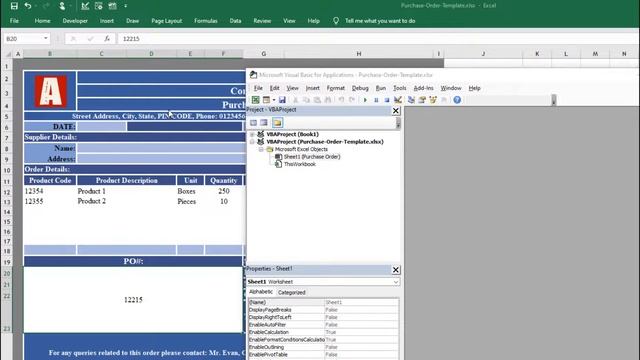Click the Cut icon in VBA toolbar
Screen dimensions: 640x360
pyautogui.click(x=296, y=100)
